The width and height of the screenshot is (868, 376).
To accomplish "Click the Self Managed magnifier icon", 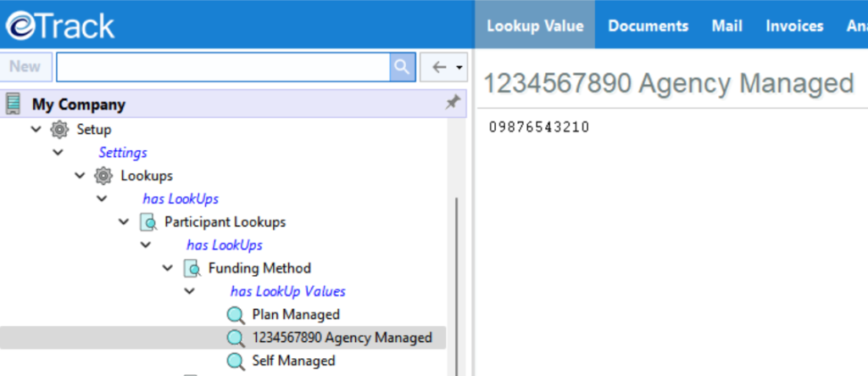I will click(236, 361).
